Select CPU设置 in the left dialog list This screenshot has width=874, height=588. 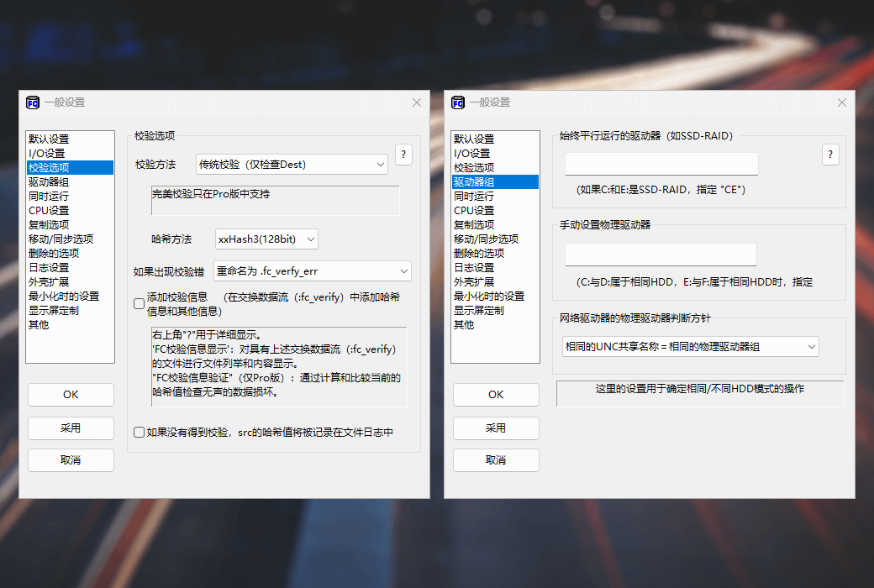pyautogui.click(x=49, y=210)
